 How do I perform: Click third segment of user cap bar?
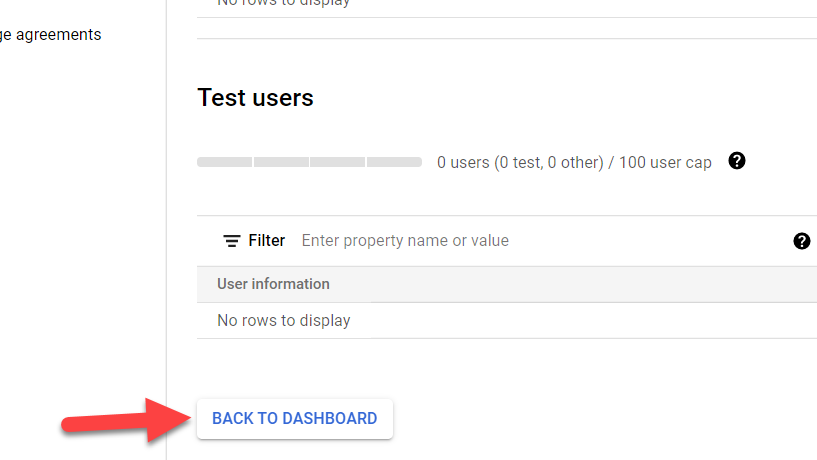pyautogui.click(x=338, y=162)
